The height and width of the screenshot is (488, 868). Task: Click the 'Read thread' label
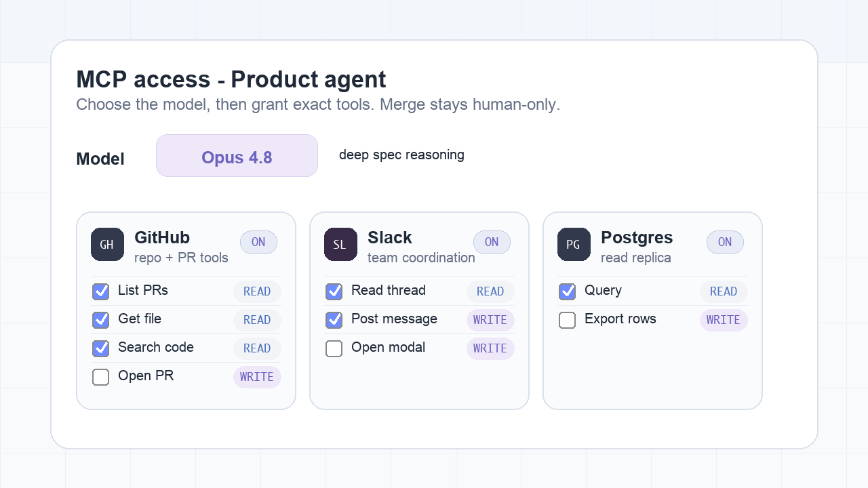pos(389,290)
